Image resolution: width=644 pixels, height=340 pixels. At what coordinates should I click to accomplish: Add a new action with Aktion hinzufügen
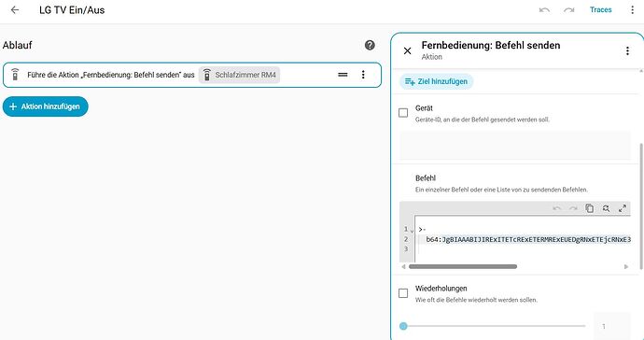tap(45, 106)
